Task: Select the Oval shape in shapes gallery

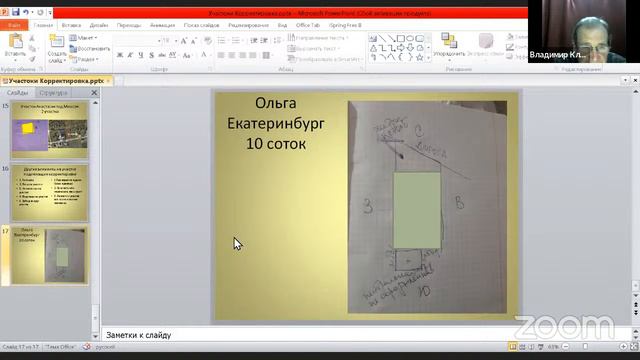Action: point(410,38)
